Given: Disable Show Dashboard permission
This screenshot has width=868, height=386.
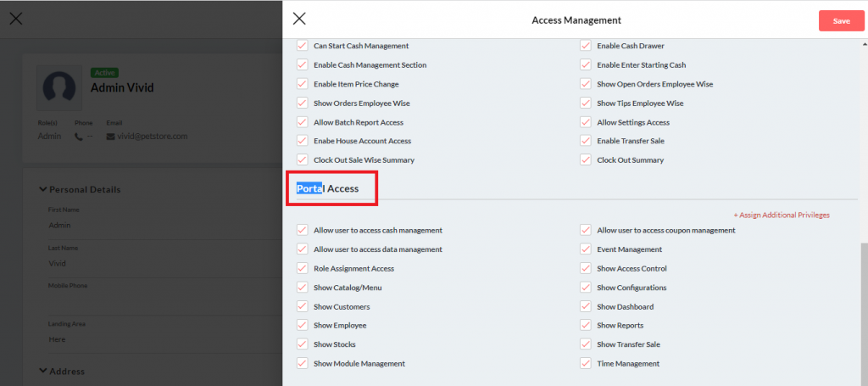Looking at the screenshot, I should click(x=586, y=306).
